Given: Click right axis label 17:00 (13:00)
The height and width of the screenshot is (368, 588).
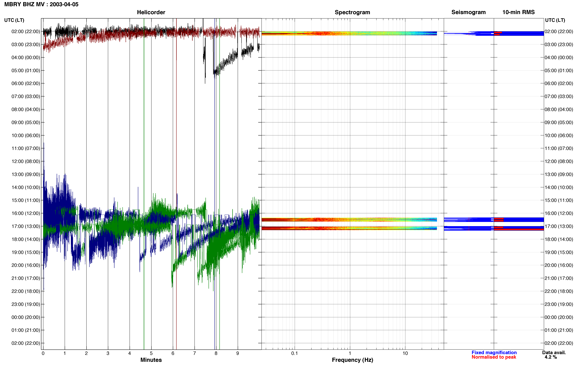Looking at the screenshot, I should [x=559, y=226].
